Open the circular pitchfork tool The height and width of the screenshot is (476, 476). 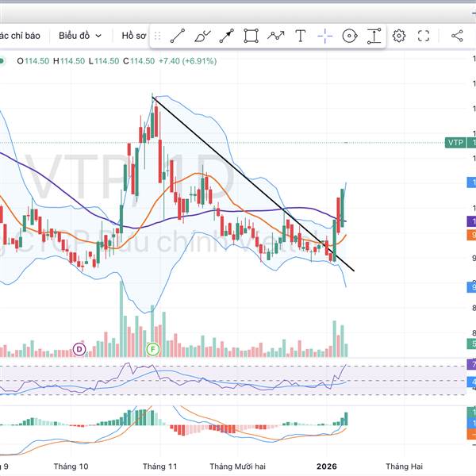point(350,36)
